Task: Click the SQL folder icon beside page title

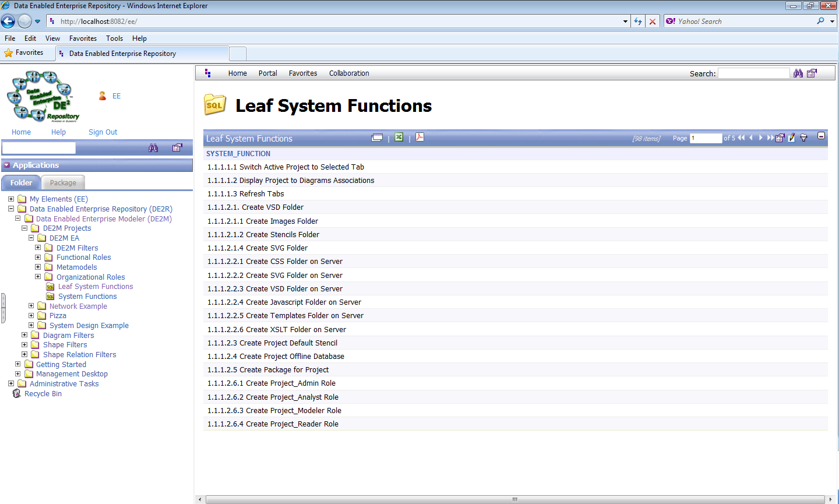Action: tap(215, 105)
